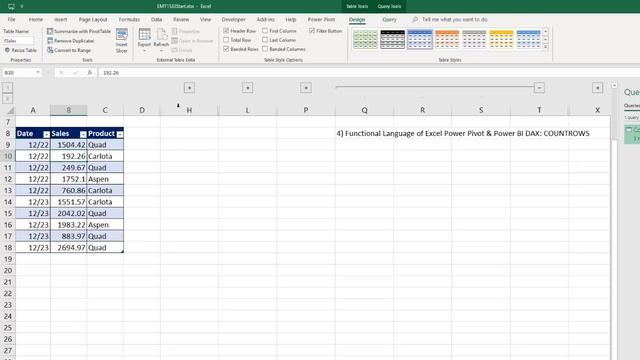This screenshot has height=360, width=640.
Task: Select the gray table style swatch
Action: click(474, 40)
